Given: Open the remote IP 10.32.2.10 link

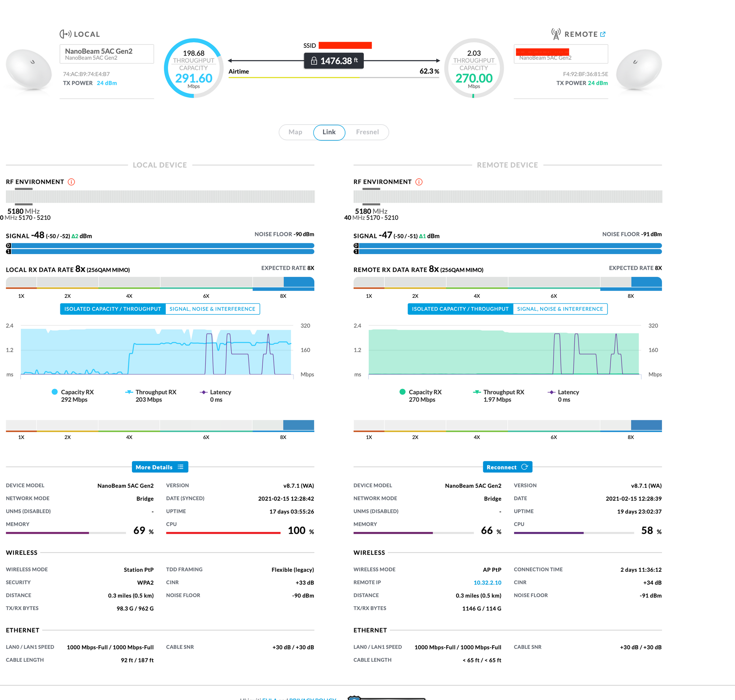Looking at the screenshot, I should point(487,582).
